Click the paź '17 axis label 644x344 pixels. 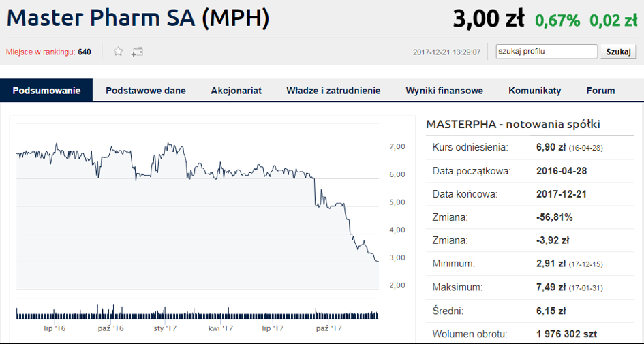tap(328, 328)
